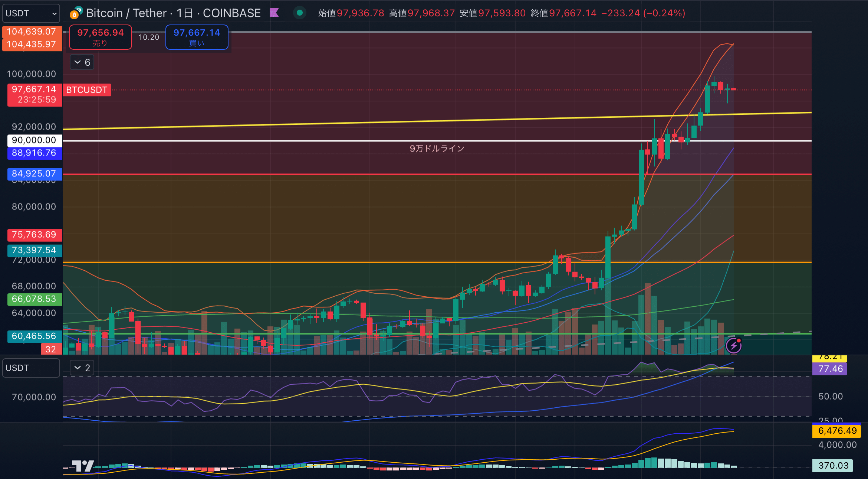Click the 370.03 histogram value label
This screenshot has width=868, height=479.
tap(833, 465)
